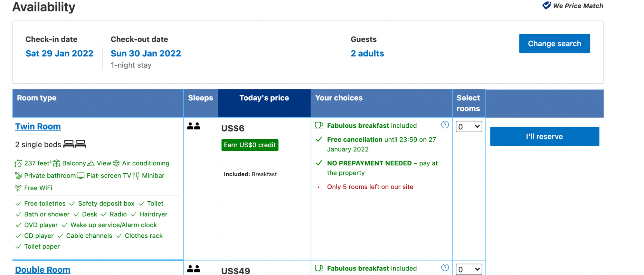Click the 2 adults guests selector
The width and height of the screenshot is (644, 275).
[x=367, y=53]
